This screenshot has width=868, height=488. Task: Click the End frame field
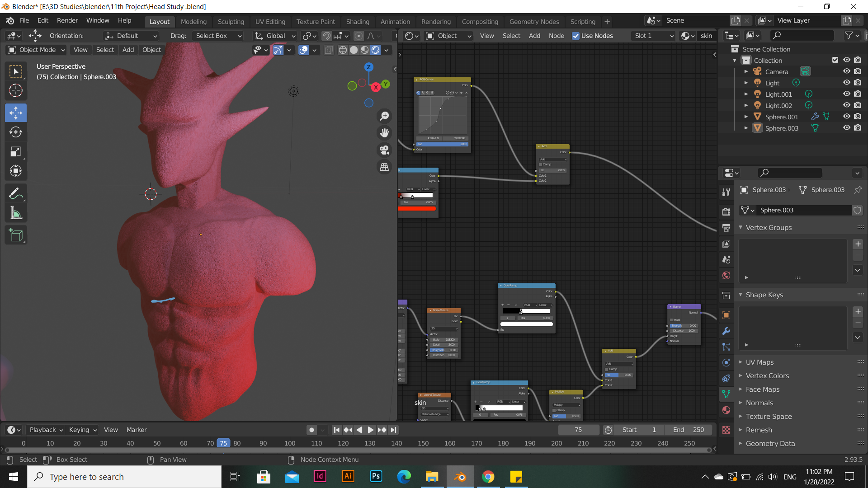tap(688, 430)
